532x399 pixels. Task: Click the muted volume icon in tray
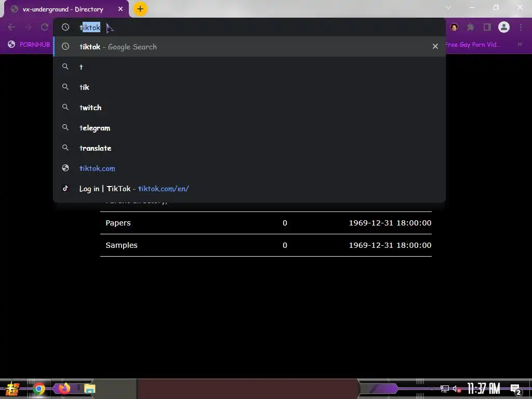pos(457,389)
